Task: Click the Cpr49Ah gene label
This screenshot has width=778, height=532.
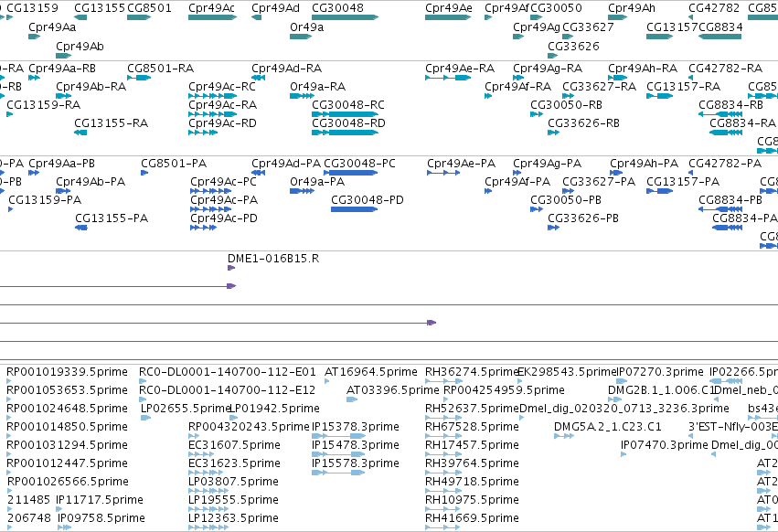Action: pyautogui.click(x=632, y=8)
